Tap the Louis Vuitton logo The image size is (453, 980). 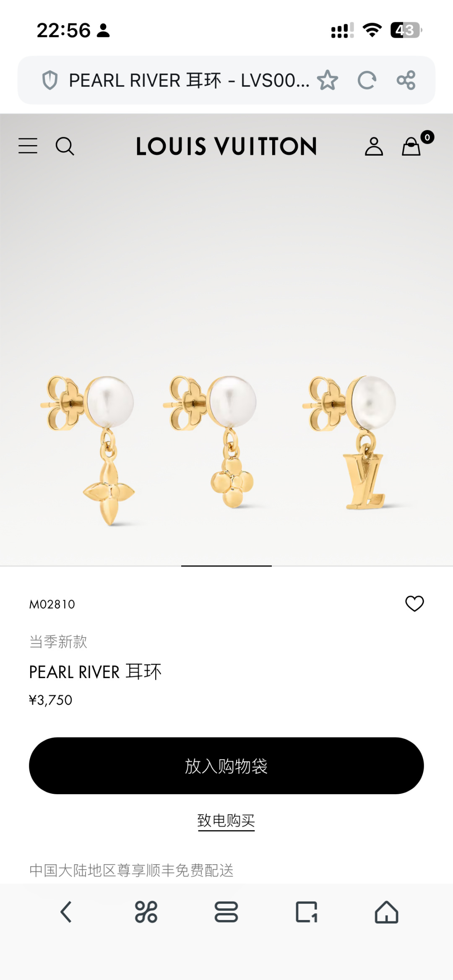(x=226, y=146)
